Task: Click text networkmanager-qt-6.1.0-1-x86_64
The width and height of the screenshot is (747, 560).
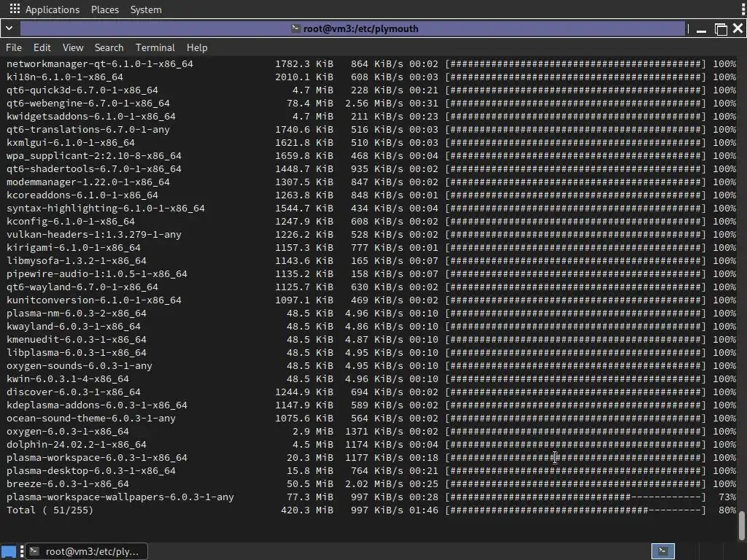Action: click(100, 64)
